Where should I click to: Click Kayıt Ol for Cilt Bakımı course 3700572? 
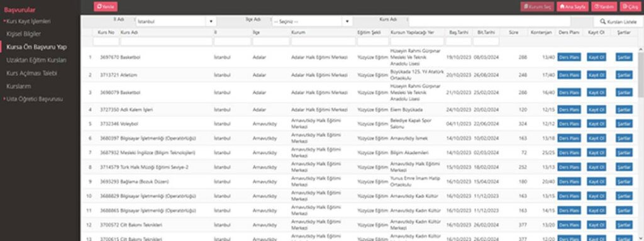[596, 225]
